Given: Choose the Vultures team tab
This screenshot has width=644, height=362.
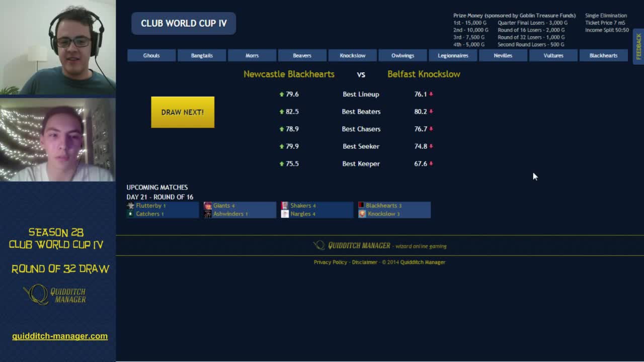Looking at the screenshot, I should [x=553, y=55].
